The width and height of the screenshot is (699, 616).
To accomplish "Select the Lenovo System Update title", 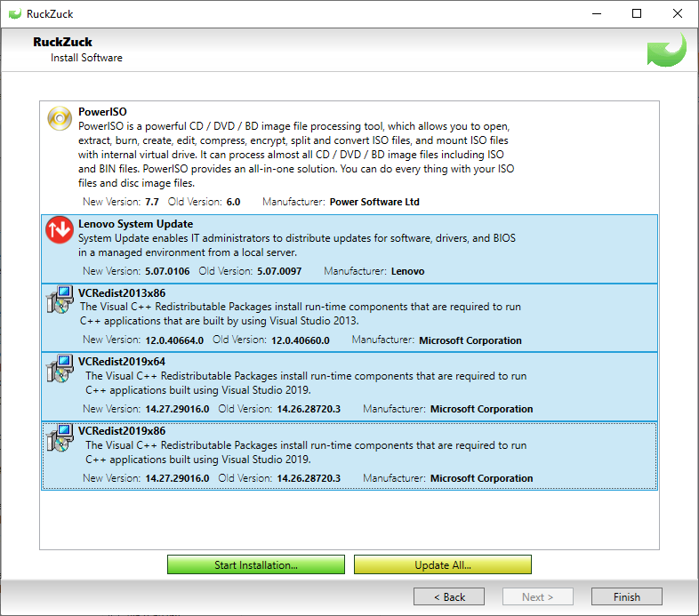I will (135, 224).
